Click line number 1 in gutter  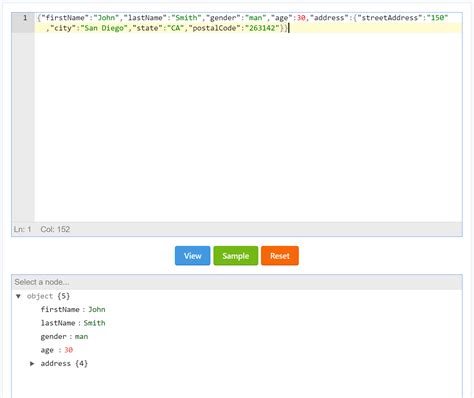(25, 18)
